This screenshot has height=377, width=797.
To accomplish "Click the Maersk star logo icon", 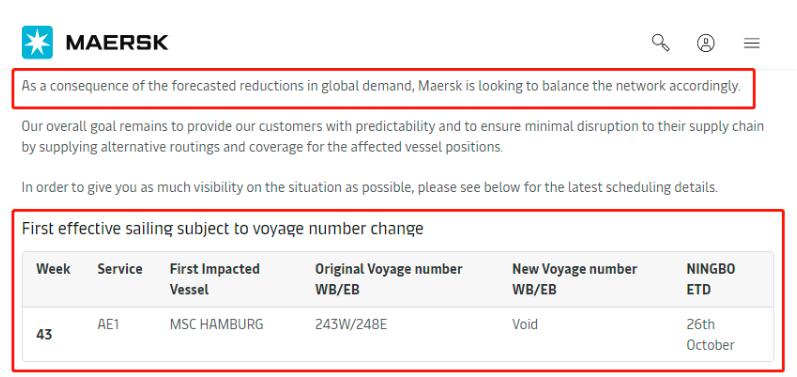I will [x=37, y=43].
